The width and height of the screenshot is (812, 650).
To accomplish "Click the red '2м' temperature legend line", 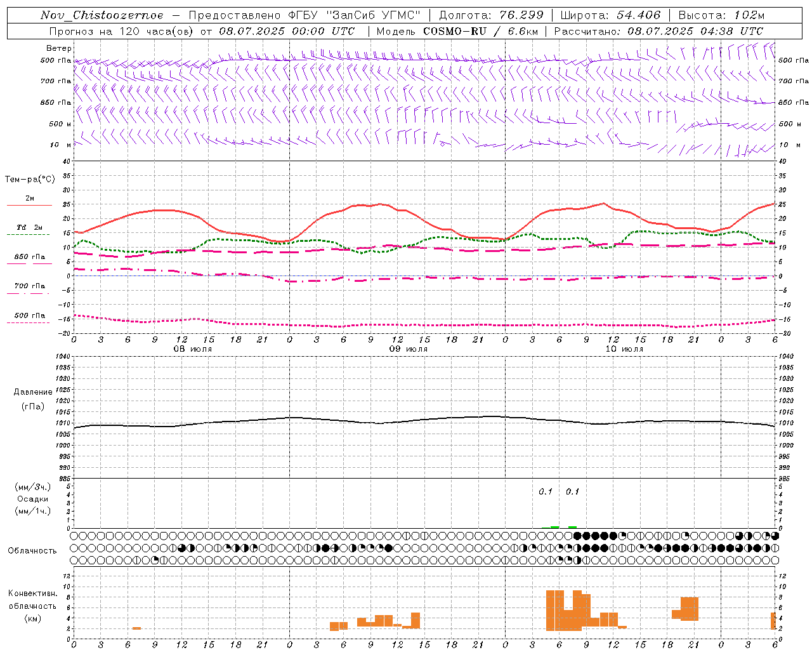I will 29,205.
